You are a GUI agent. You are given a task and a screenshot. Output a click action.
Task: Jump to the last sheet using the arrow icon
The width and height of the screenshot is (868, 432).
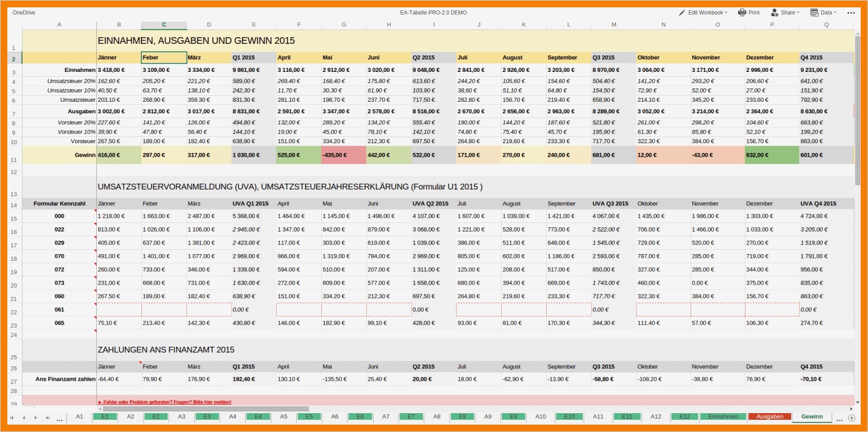point(49,417)
